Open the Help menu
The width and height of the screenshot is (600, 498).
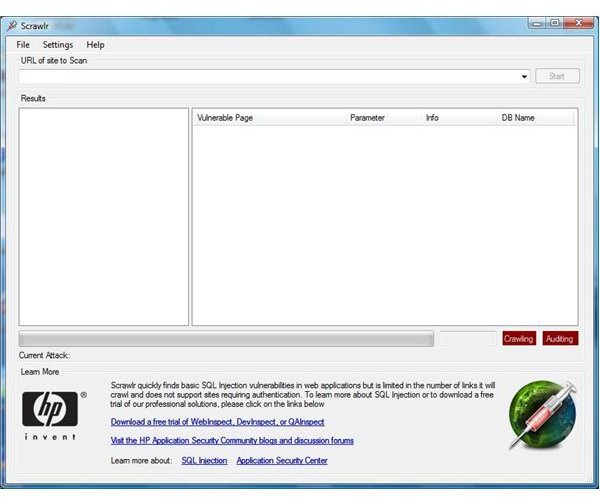[95, 45]
